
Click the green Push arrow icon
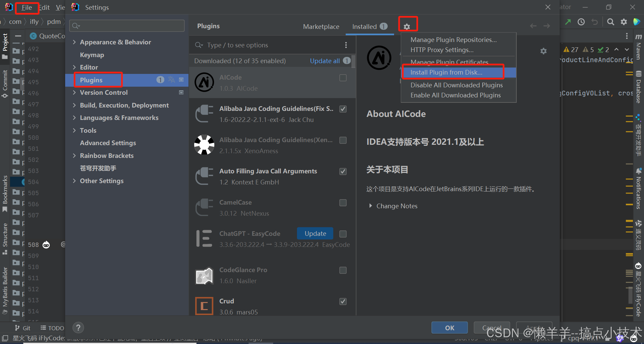(x=568, y=22)
